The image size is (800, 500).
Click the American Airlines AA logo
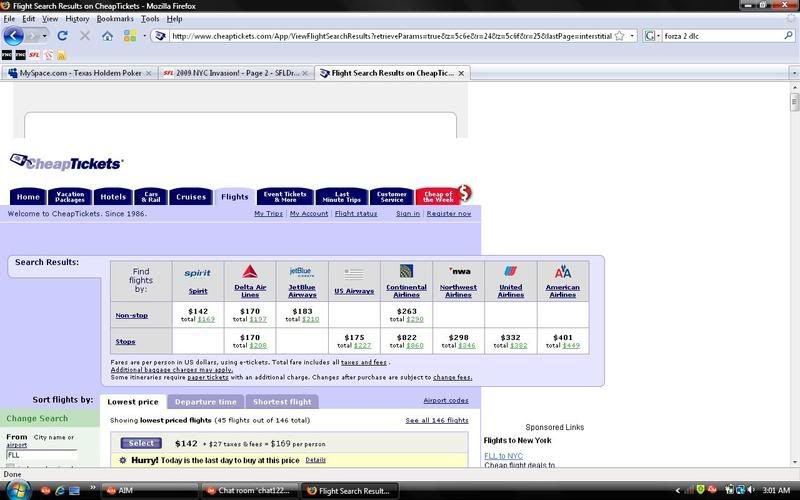tap(563, 271)
